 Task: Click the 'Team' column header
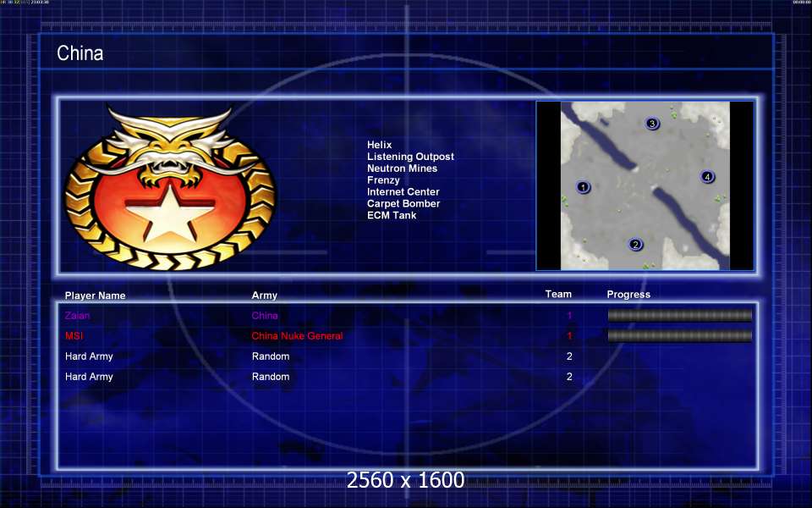(558, 294)
